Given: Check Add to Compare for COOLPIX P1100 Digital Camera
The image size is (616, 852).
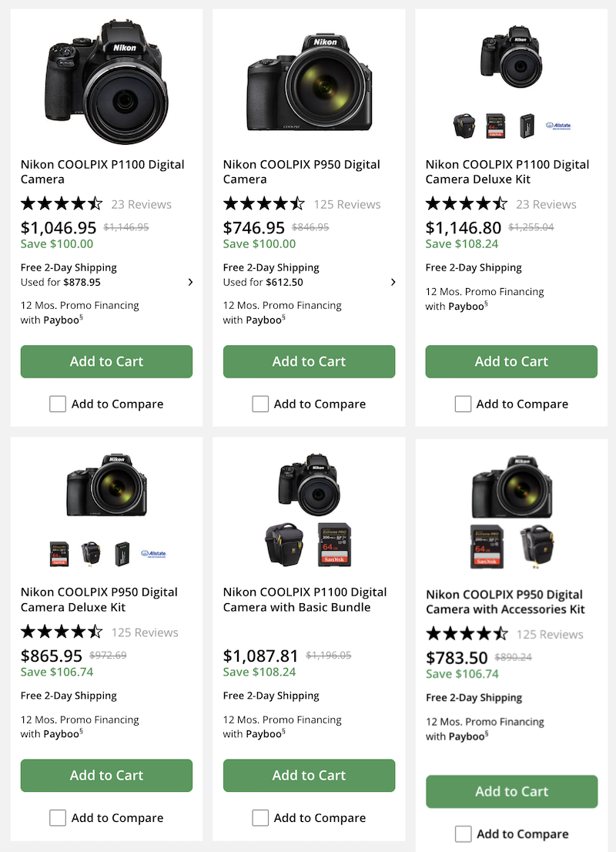Looking at the screenshot, I should tap(58, 404).
